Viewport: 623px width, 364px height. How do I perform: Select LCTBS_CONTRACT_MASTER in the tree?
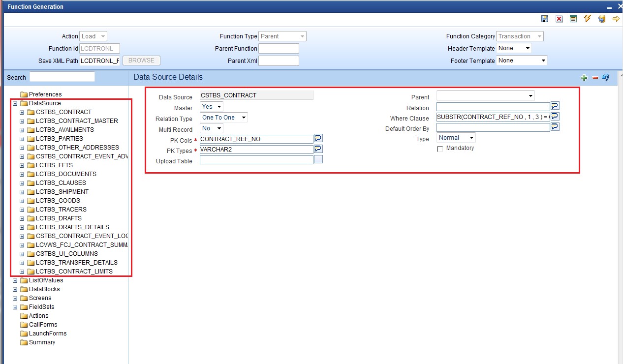coord(77,121)
